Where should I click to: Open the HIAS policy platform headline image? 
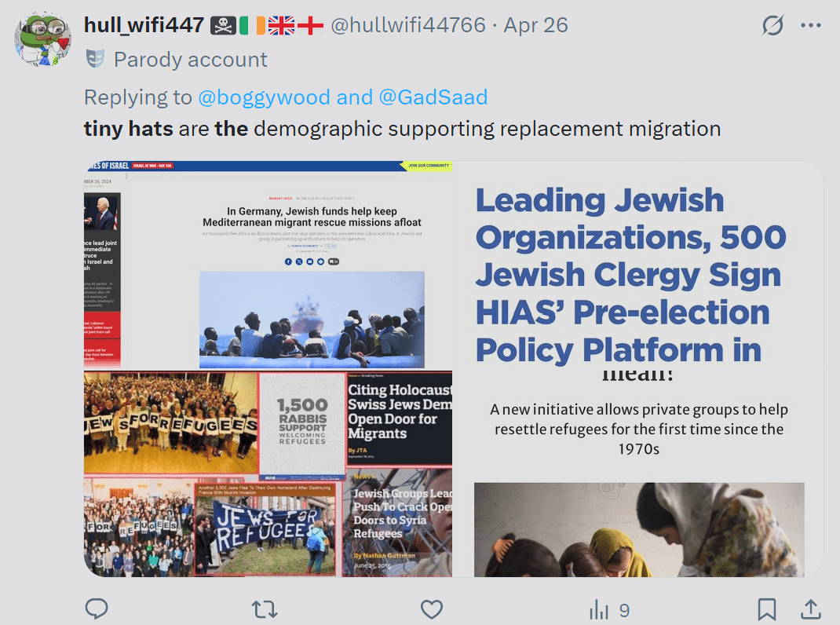[638, 265]
